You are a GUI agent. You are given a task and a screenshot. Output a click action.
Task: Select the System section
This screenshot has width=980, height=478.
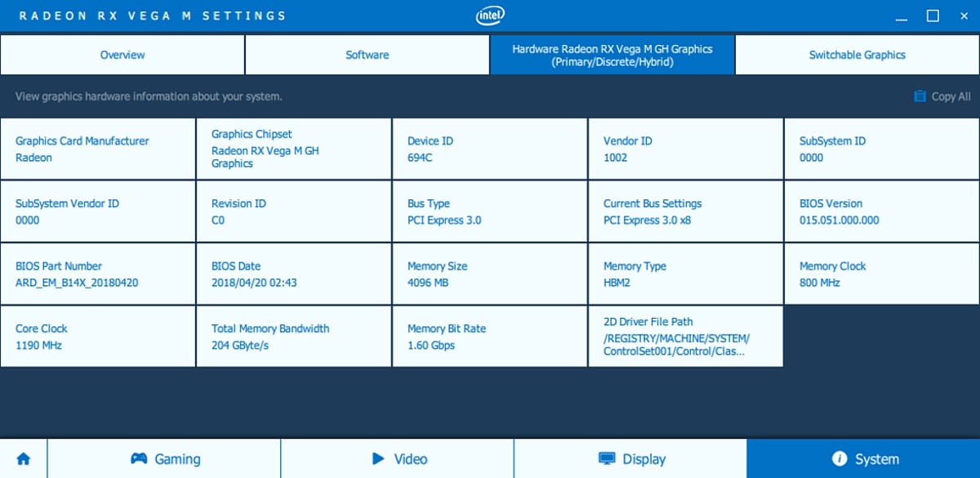(863, 459)
